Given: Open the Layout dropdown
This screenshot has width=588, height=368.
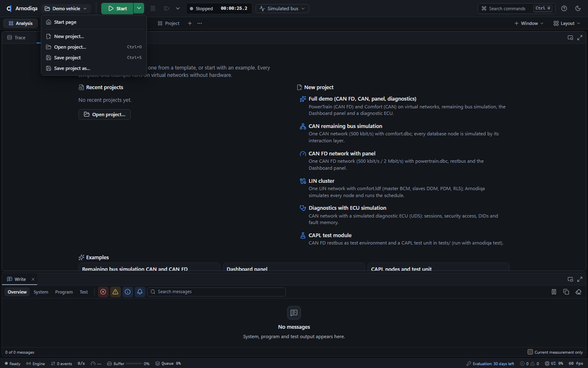Looking at the screenshot, I should pos(567,23).
